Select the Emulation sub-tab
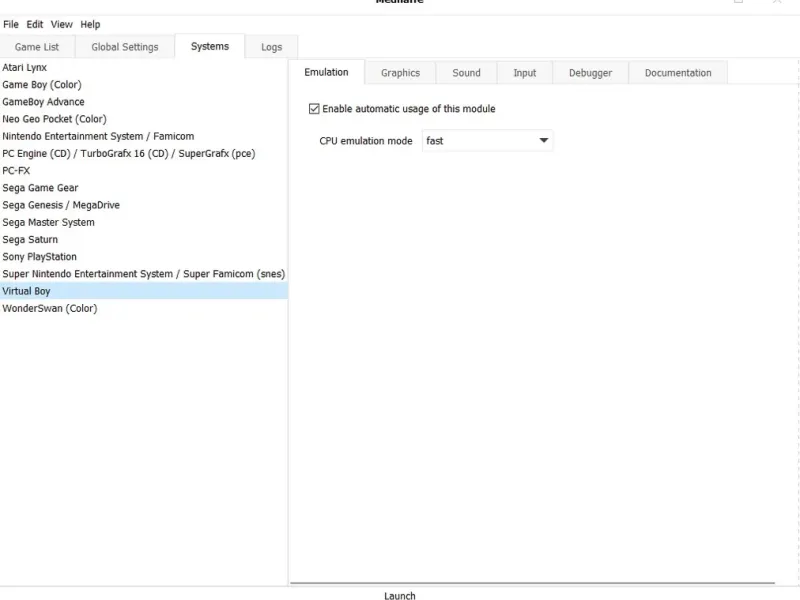 pyautogui.click(x=327, y=72)
